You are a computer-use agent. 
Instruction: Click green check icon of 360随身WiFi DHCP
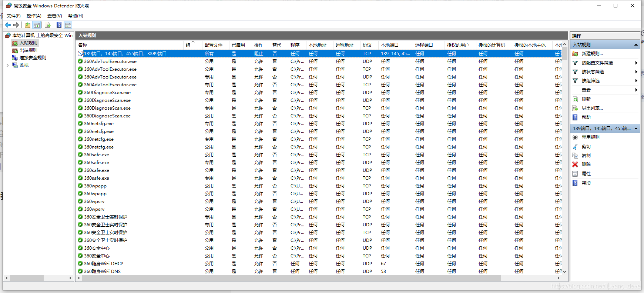[x=80, y=264]
